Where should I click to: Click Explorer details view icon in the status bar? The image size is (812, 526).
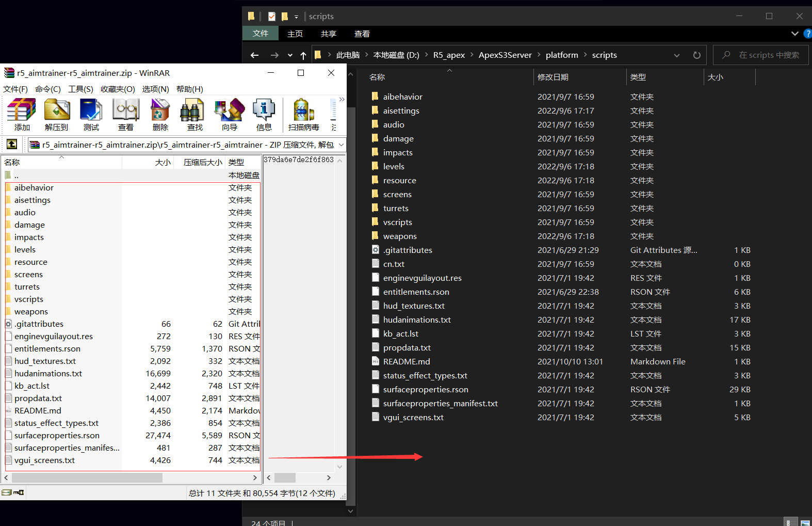point(789,522)
